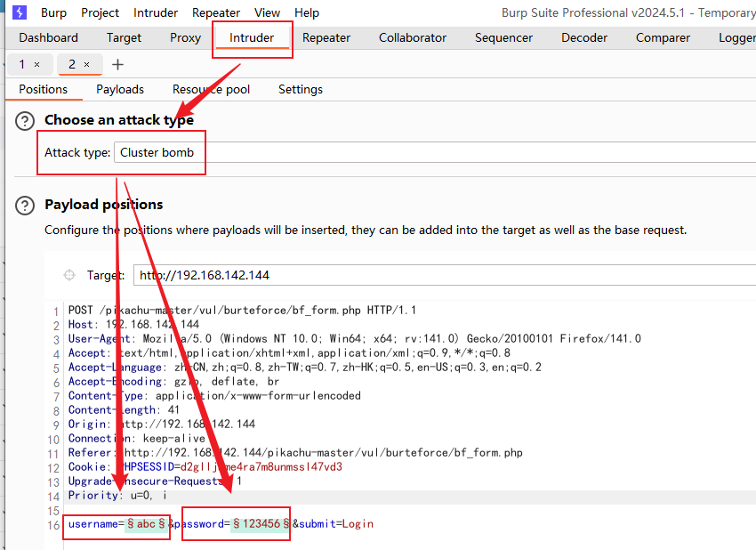Switch to the Repeater tool tab
Screen dimensions: 756x550
(326, 37)
